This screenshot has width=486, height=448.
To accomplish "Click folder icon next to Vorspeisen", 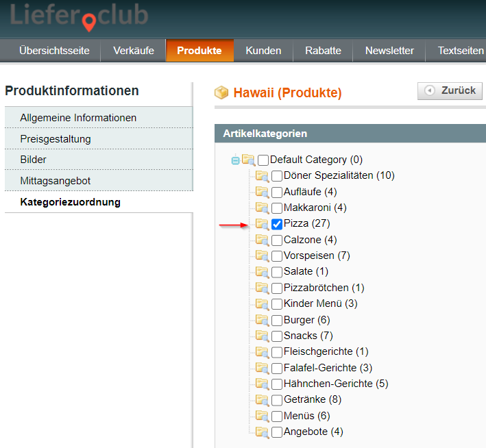I will pyautogui.click(x=263, y=256).
